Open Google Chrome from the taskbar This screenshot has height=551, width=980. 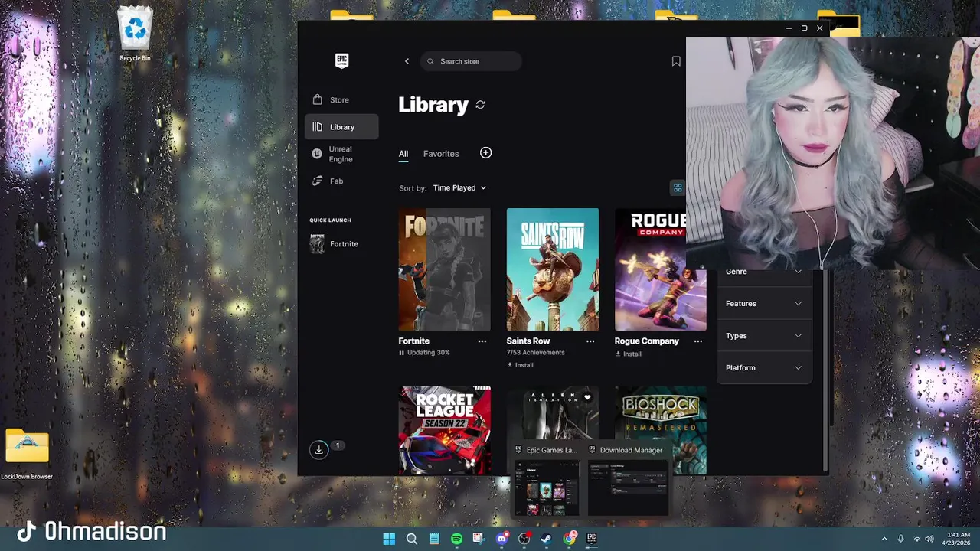click(x=570, y=539)
